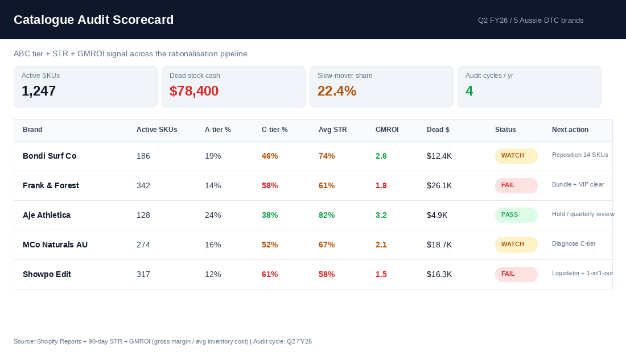This screenshot has height=364, width=626.
Task: Click the 19% A-tier value
Action: [x=213, y=156]
